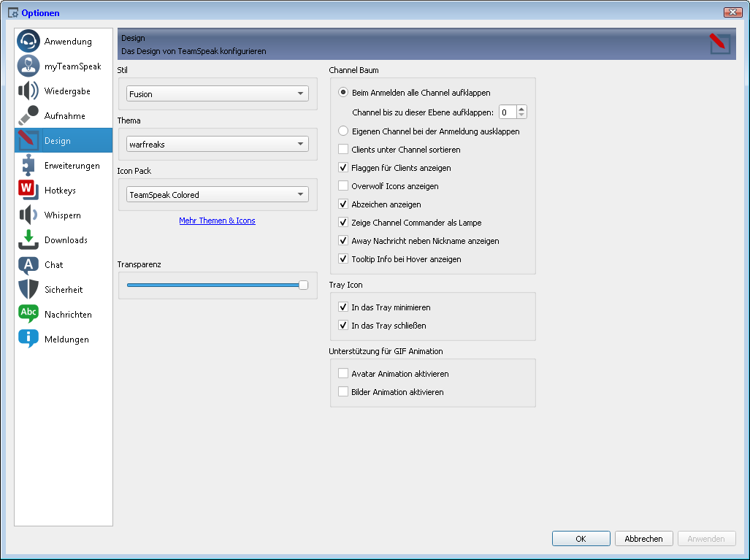This screenshot has height=560, width=750.
Task: Click the Anwendung headset icon
Action: (x=28, y=41)
